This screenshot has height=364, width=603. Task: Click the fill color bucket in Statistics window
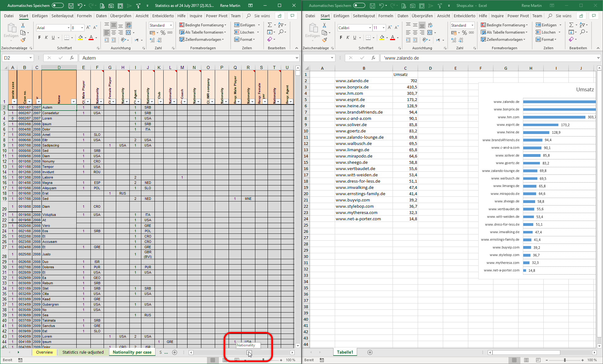(80, 38)
